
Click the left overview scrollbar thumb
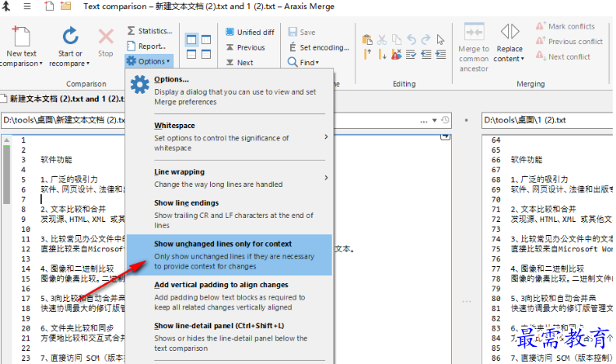(x=7, y=175)
